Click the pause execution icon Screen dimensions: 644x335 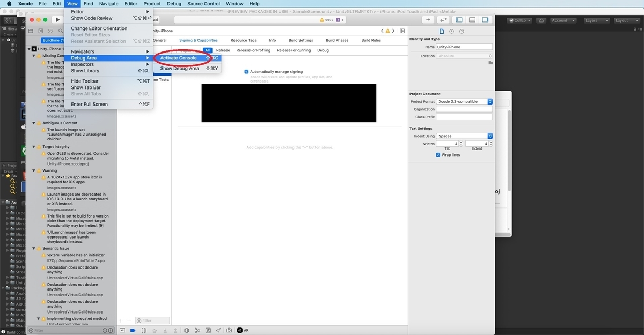click(144, 330)
